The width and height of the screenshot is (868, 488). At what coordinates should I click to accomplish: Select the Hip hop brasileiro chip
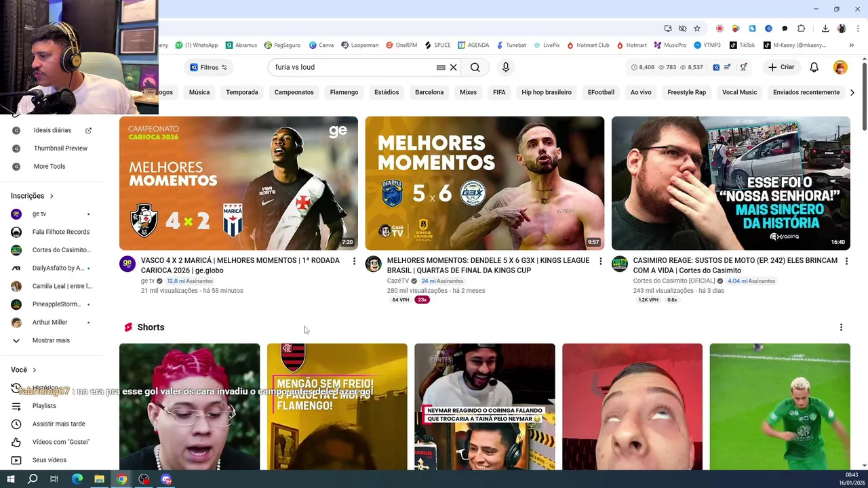point(547,92)
